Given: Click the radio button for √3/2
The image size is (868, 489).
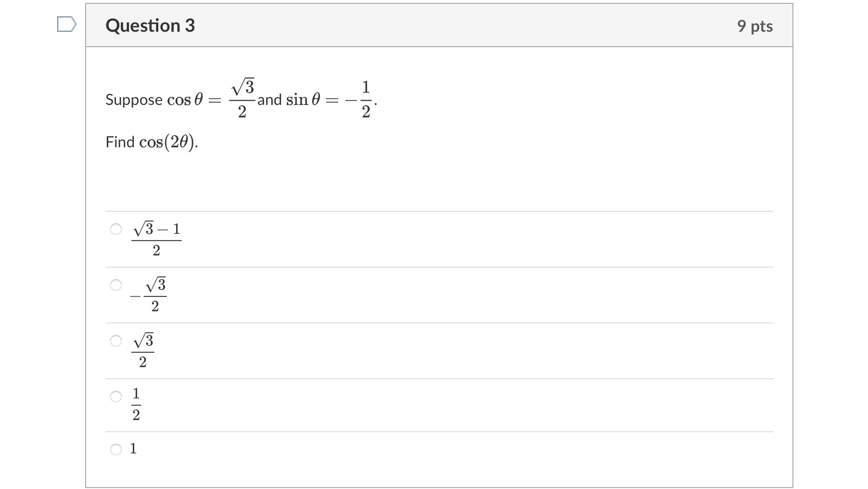Looking at the screenshot, I should click(x=115, y=342).
